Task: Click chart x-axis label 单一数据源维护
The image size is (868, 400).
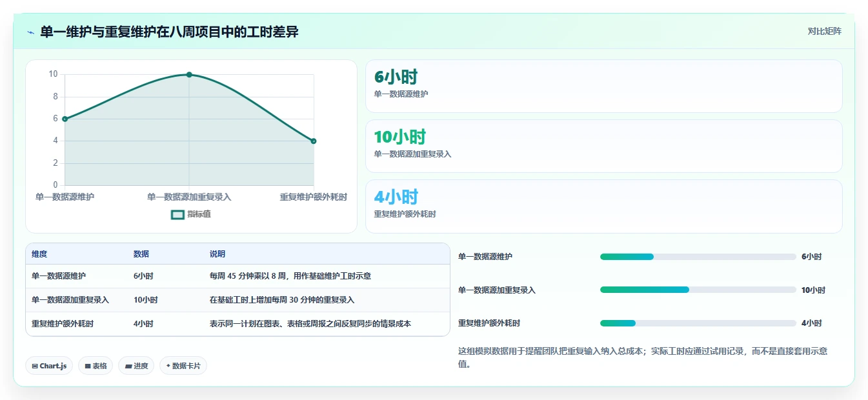Action: (65, 197)
